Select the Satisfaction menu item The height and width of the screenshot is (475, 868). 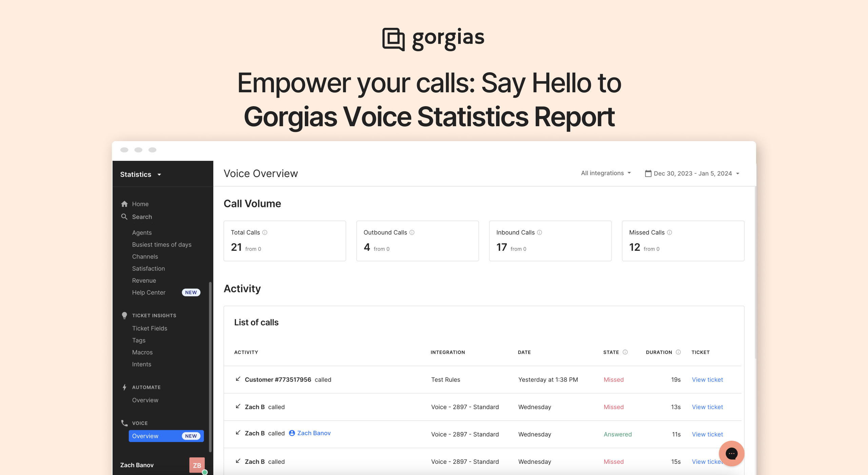(x=149, y=268)
